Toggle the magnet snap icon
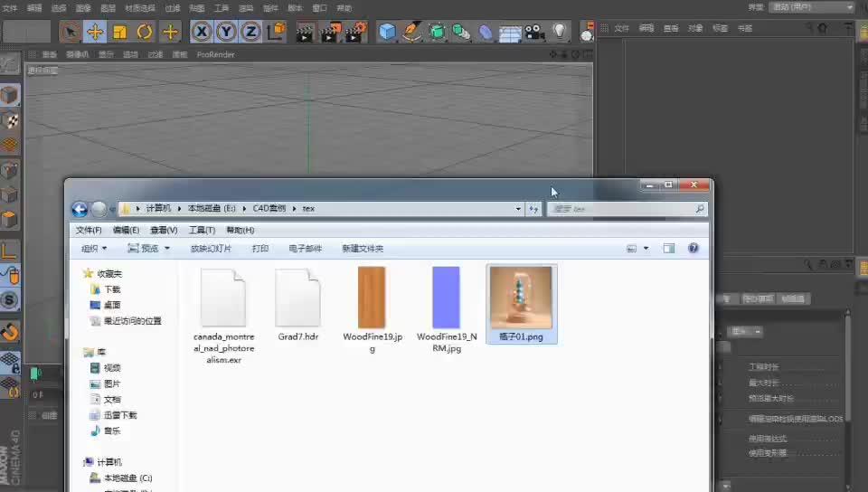This screenshot has height=492, width=868. pos(9,332)
